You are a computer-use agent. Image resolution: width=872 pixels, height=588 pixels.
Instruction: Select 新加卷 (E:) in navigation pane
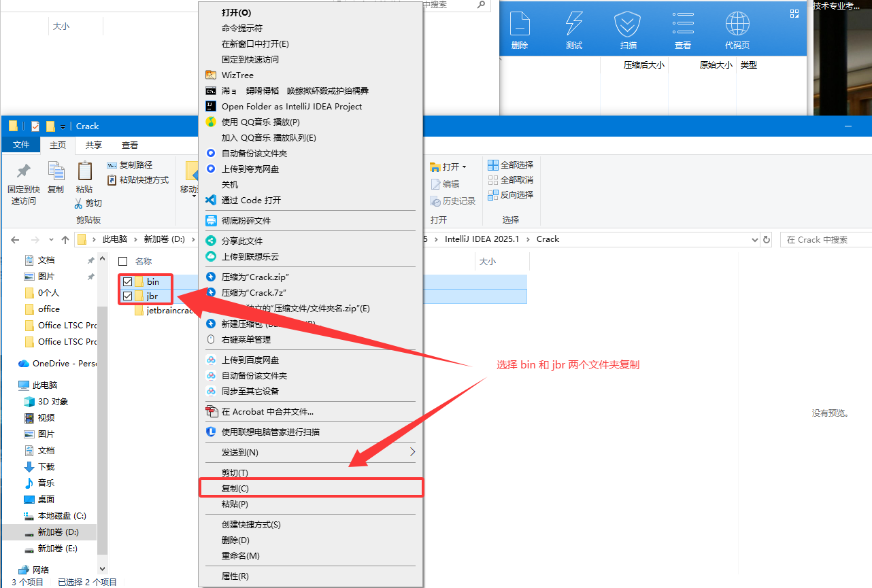point(50,548)
